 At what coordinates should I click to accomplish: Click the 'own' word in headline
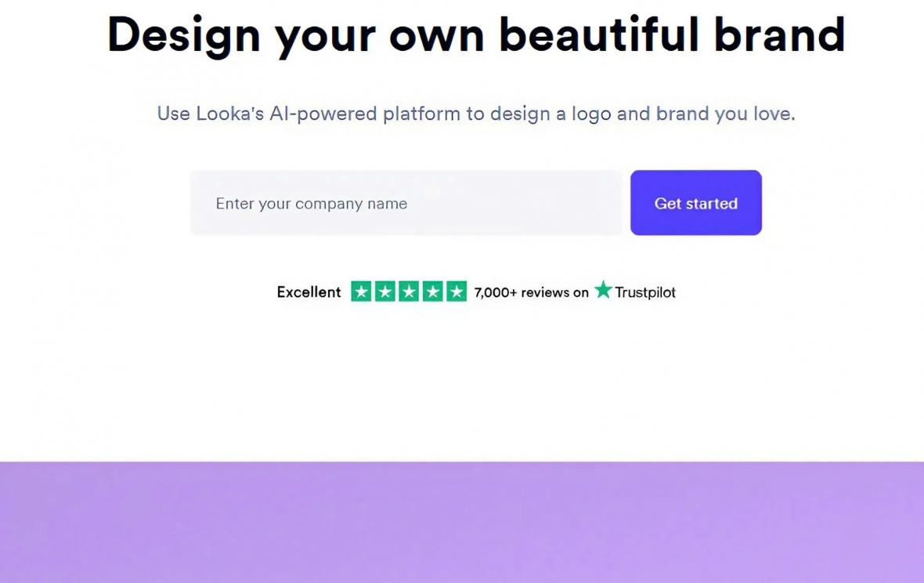[x=437, y=37]
